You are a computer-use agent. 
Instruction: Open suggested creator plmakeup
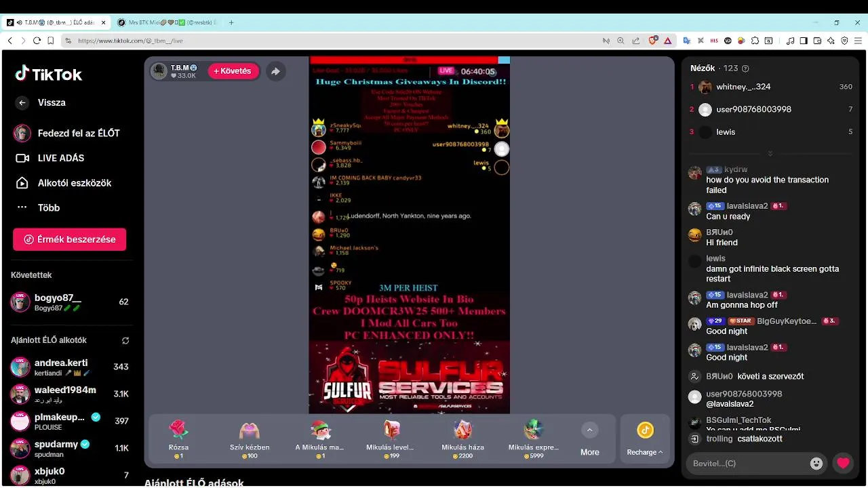tap(69, 421)
